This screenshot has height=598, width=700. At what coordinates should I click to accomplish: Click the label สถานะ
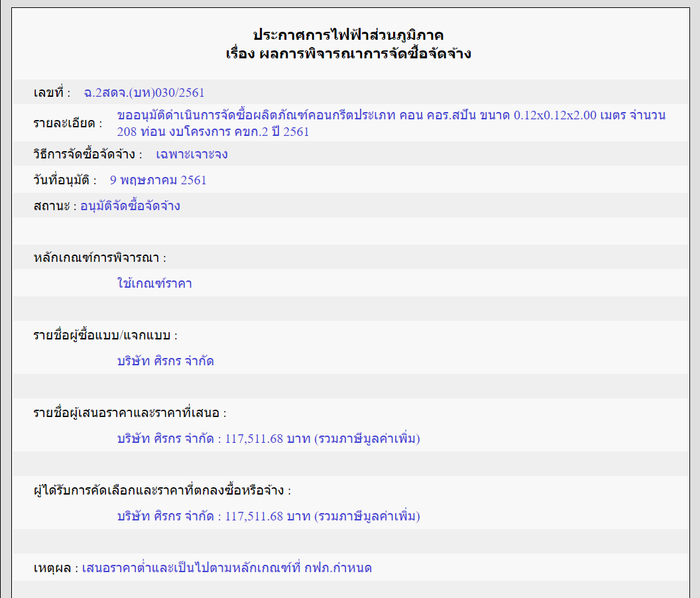point(56,206)
